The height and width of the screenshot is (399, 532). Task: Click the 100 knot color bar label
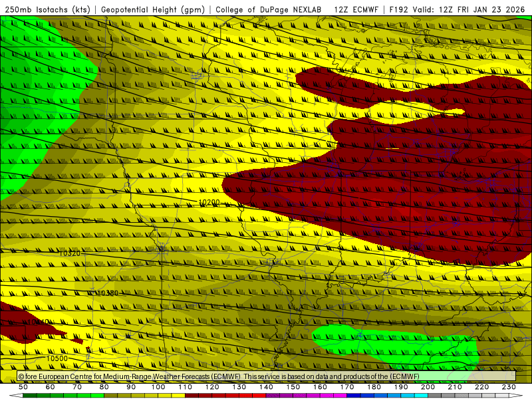tap(158, 387)
